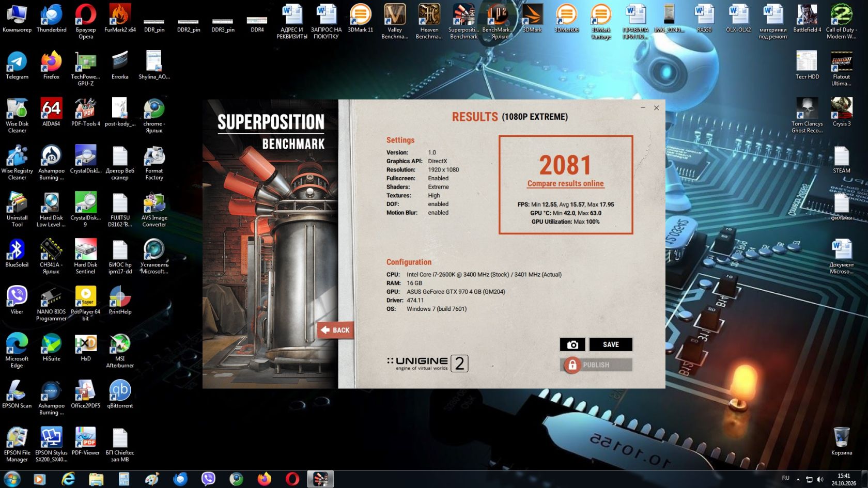
Task: Launch Opera from the taskbar
Action: click(292, 479)
